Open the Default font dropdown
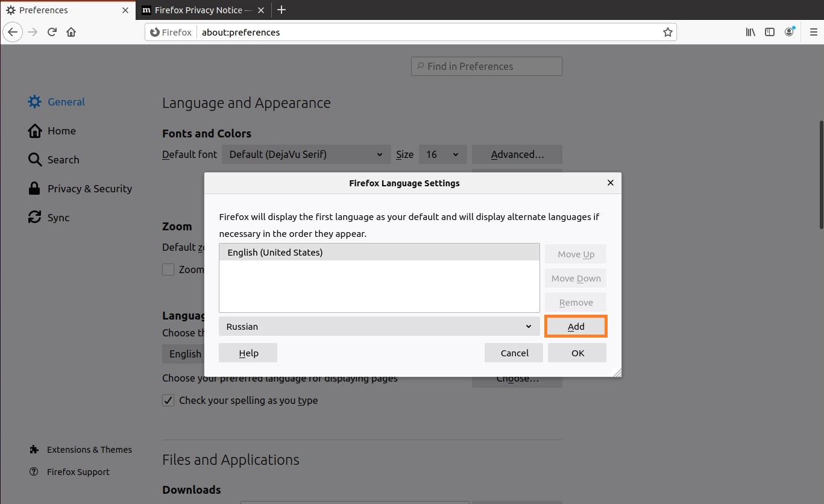 point(306,154)
